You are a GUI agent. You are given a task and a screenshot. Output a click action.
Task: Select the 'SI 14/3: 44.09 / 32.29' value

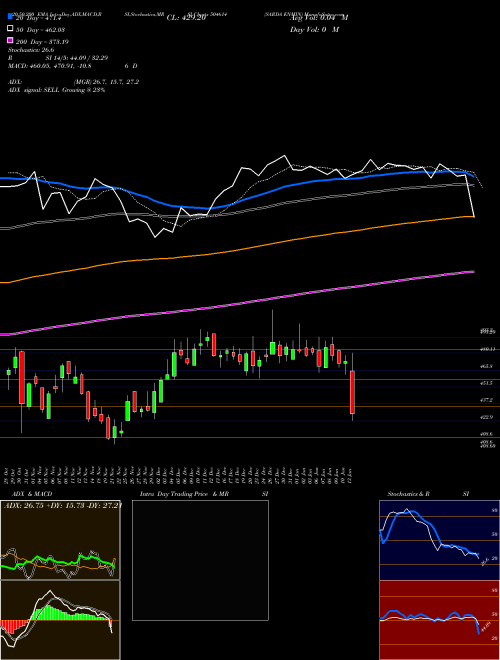pyautogui.click(x=77, y=58)
